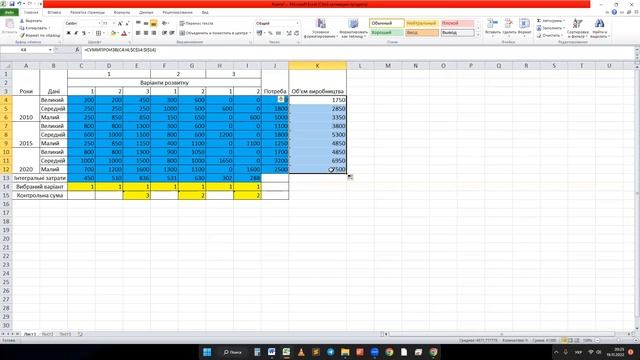The height and width of the screenshot is (360, 640).
Task: Apply the accounting number format icon
Action: [259, 33]
